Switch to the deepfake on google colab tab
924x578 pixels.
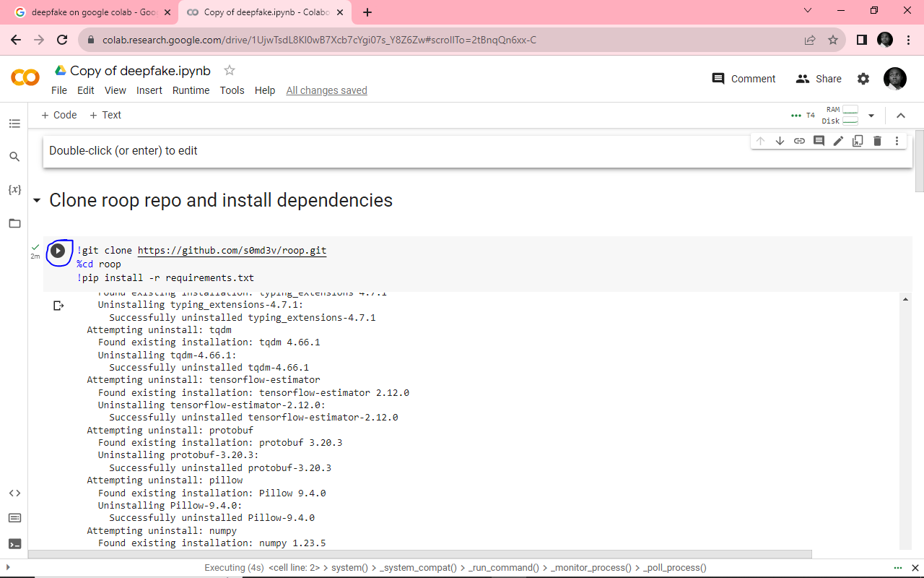pos(94,12)
